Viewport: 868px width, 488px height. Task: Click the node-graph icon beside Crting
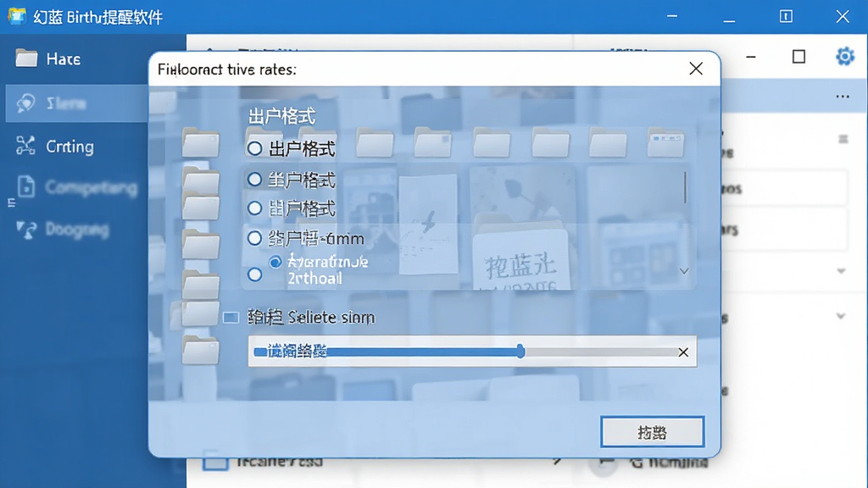25,146
